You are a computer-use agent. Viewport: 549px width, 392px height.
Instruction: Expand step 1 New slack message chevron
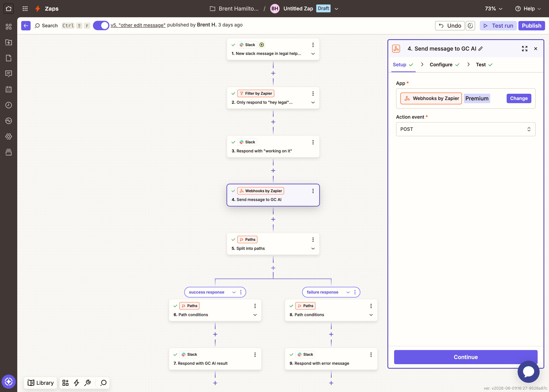(x=313, y=54)
